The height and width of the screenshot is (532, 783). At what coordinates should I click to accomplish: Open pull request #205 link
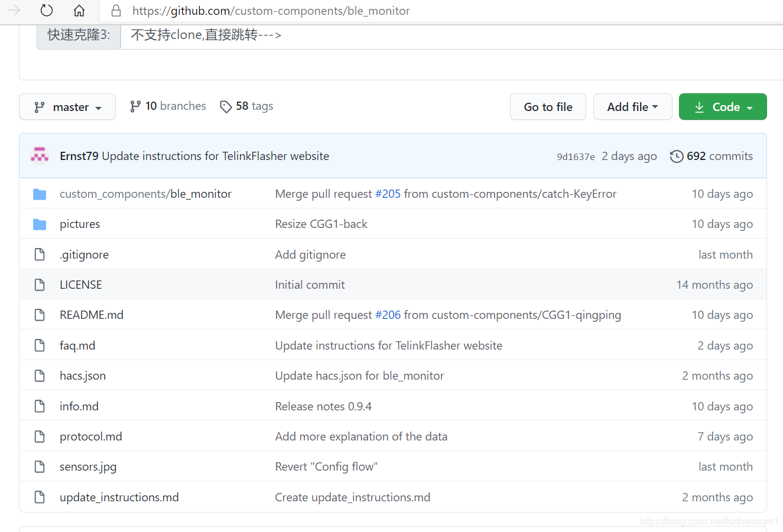388,194
